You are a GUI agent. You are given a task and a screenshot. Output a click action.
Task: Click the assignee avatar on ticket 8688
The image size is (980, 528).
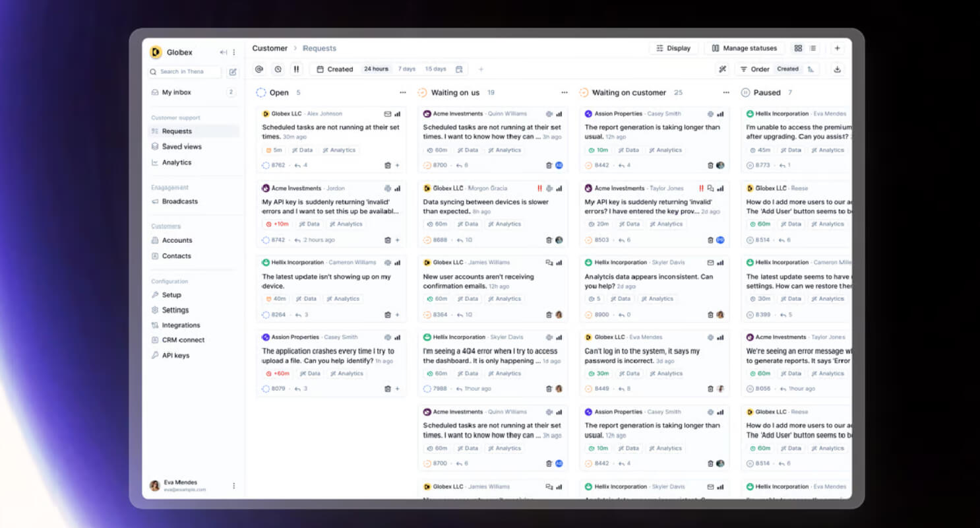[x=559, y=240]
